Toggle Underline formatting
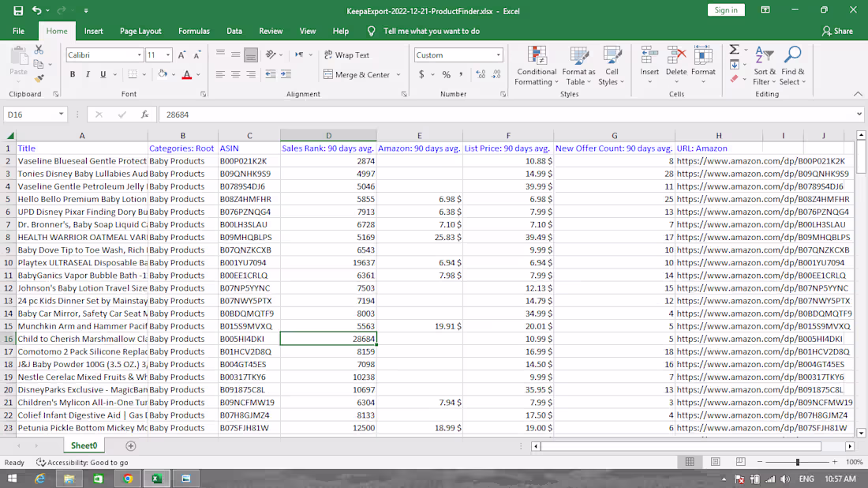Viewport: 868px width, 488px height. pyautogui.click(x=103, y=74)
